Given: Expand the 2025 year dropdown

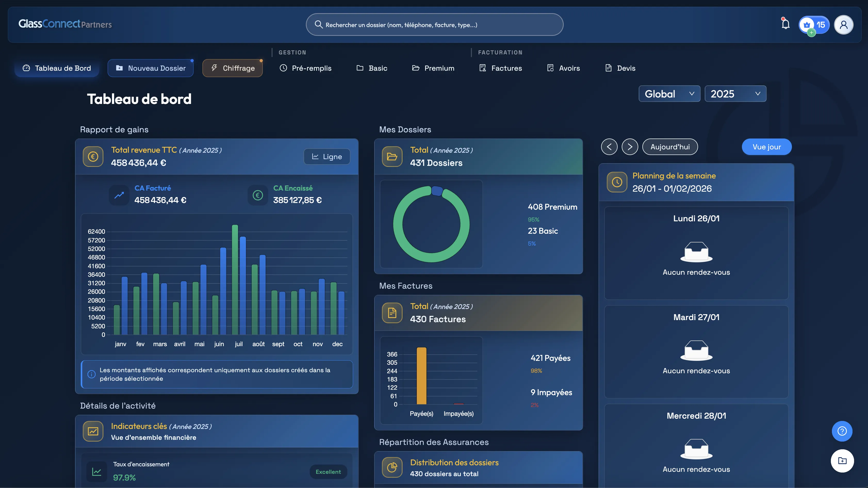Looking at the screenshot, I should tap(735, 94).
